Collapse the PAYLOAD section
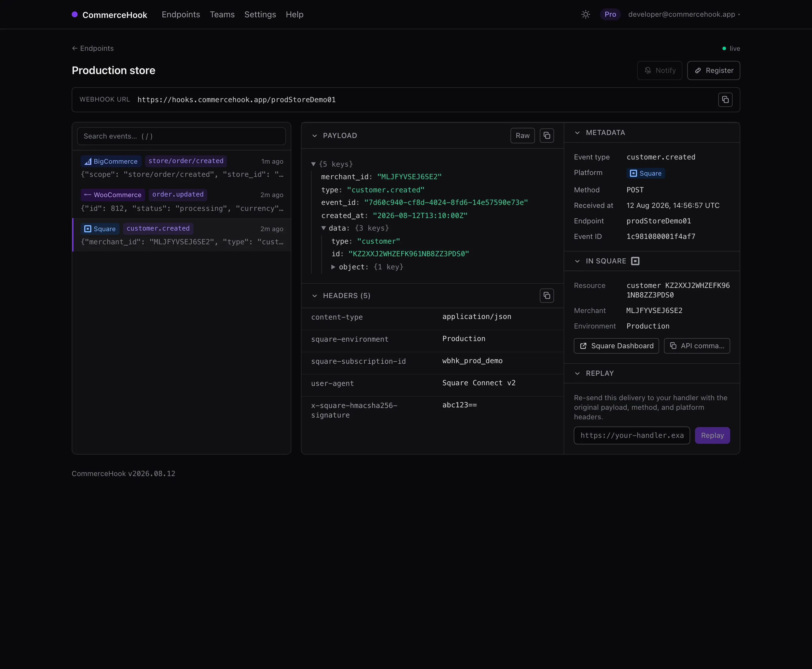812x669 pixels. pyautogui.click(x=315, y=136)
